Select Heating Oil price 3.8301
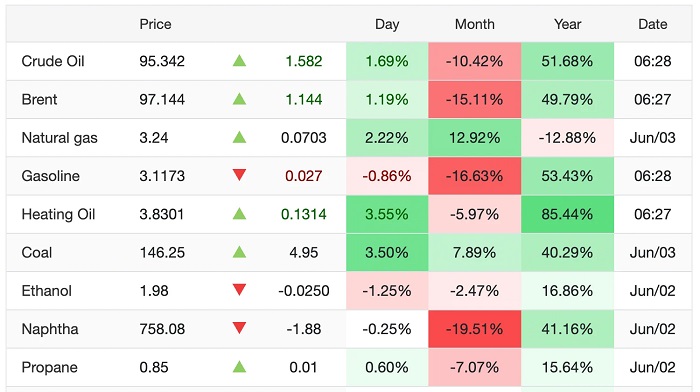The width and height of the screenshot is (700, 392). click(162, 214)
